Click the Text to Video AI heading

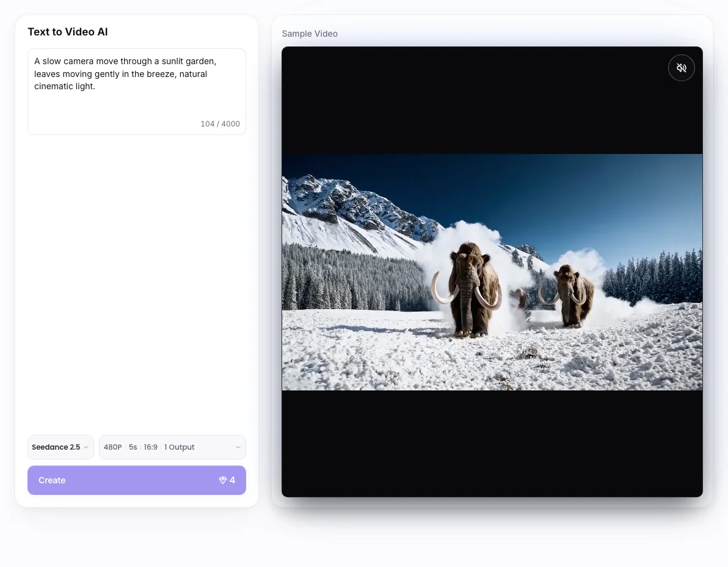(x=68, y=32)
